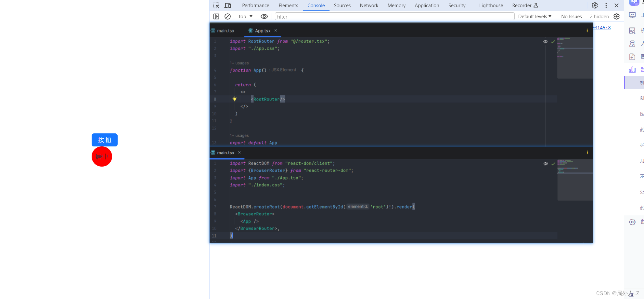The image size is (644, 299).
Task: Click the monitor chart icon in right sidebar
Action: click(x=632, y=15)
